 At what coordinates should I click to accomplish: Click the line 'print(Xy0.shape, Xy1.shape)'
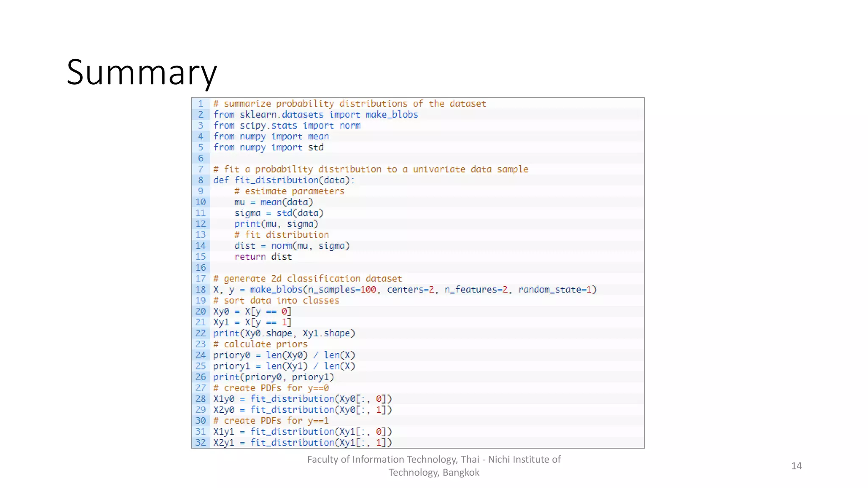pos(284,333)
